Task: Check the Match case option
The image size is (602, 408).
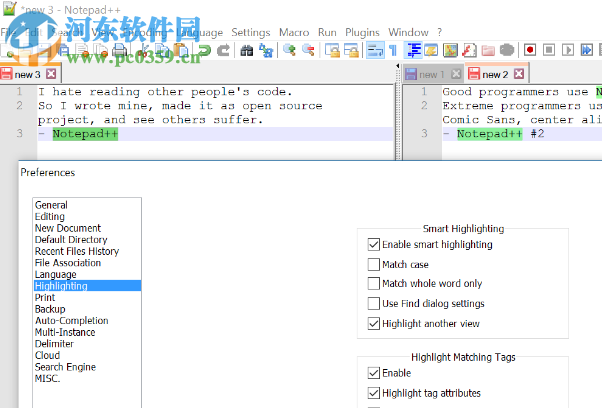Action: pyautogui.click(x=374, y=264)
